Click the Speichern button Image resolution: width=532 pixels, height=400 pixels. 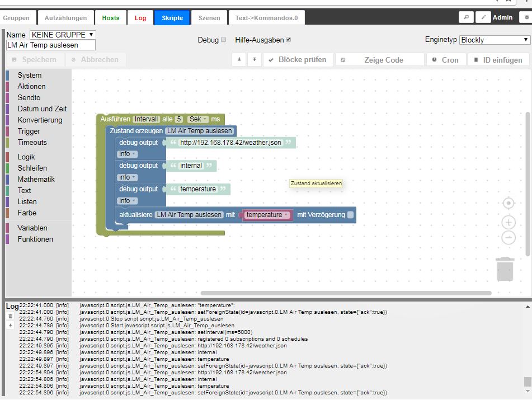click(x=36, y=60)
